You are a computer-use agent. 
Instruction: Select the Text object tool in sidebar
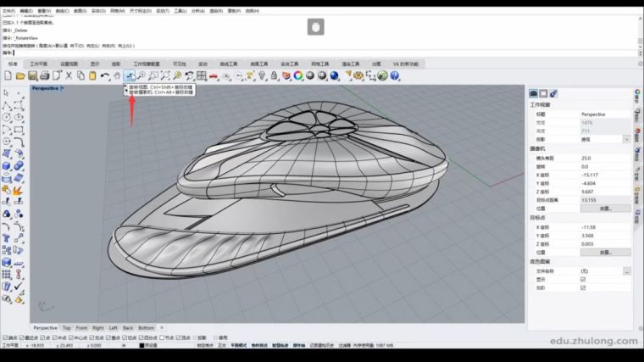tap(7, 238)
